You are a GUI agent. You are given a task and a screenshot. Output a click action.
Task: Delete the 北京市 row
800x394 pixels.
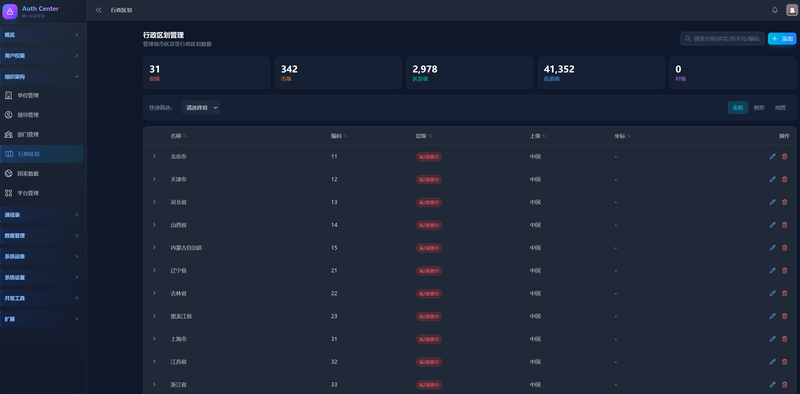click(x=785, y=157)
